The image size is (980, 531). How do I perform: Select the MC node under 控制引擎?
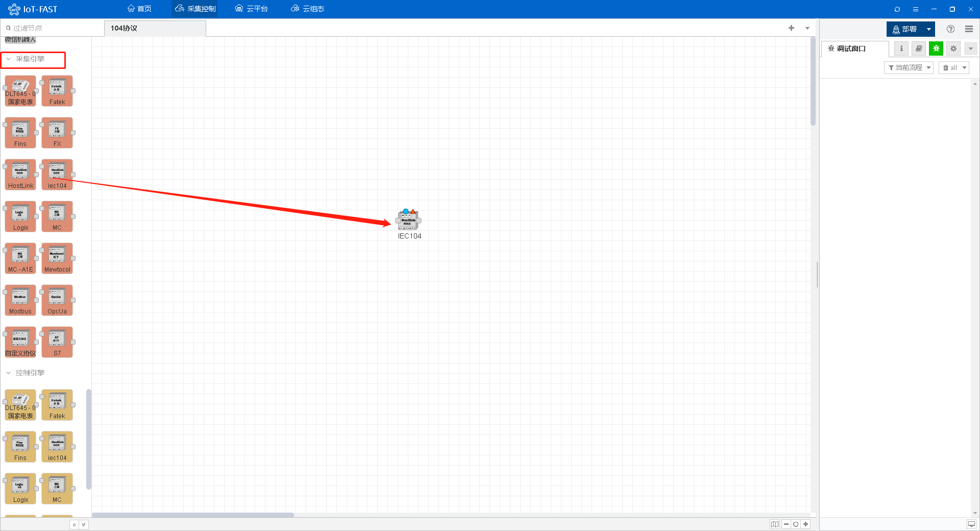coord(57,489)
